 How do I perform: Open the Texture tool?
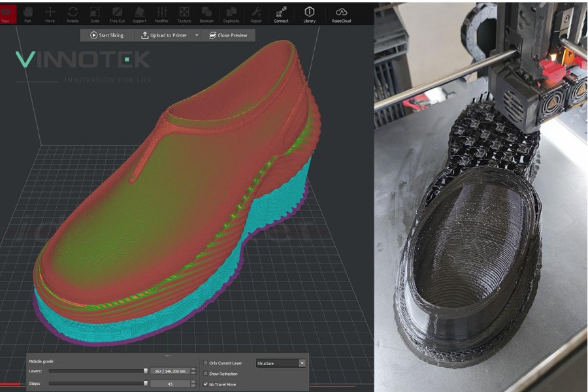[x=184, y=14]
